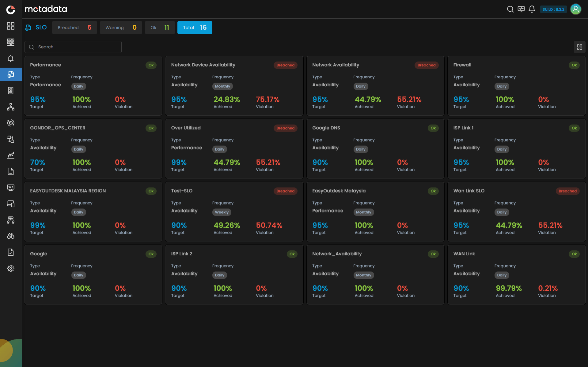Open the GONDOR_OPS_CENTER SLO card
The width and height of the screenshot is (588, 367).
(93, 149)
